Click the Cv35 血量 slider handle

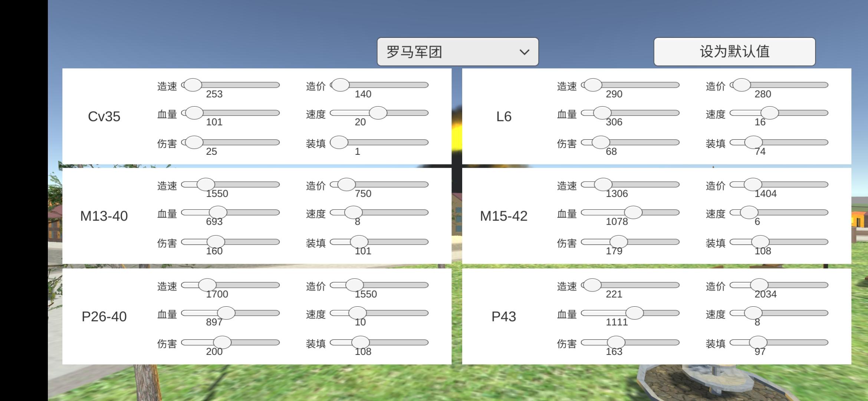(194, 113)
